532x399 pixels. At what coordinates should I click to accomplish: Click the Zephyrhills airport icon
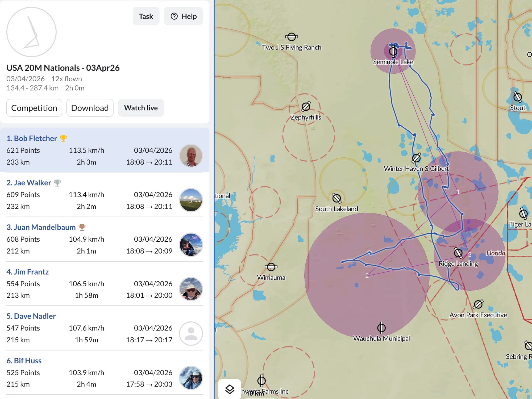(x=306, y=107)
